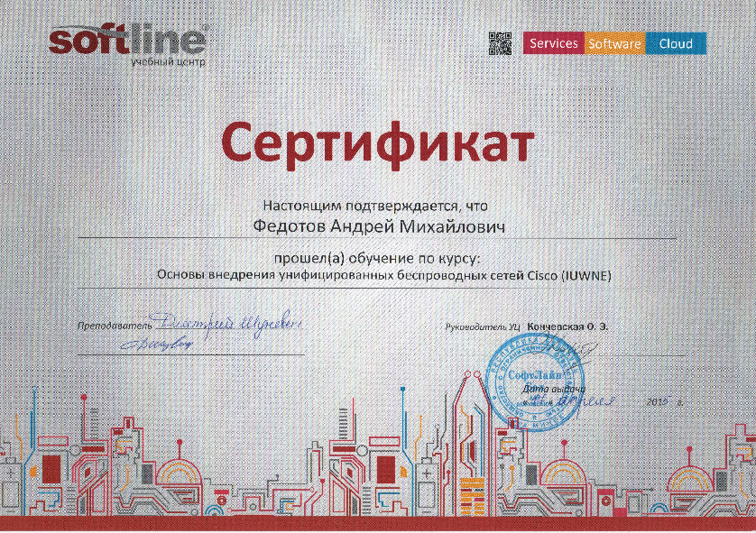Select the orange Software badge
Screen dimensions: 756x533
tap(615, 42)
